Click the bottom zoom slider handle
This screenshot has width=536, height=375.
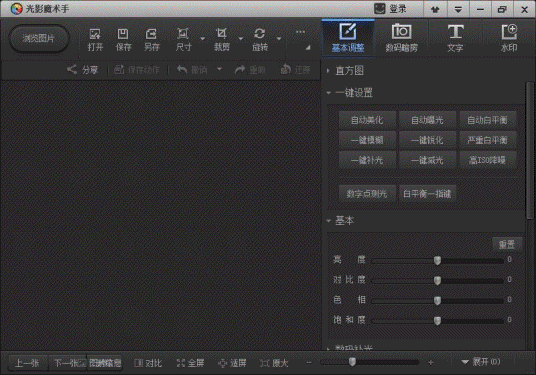pos(352,362)
